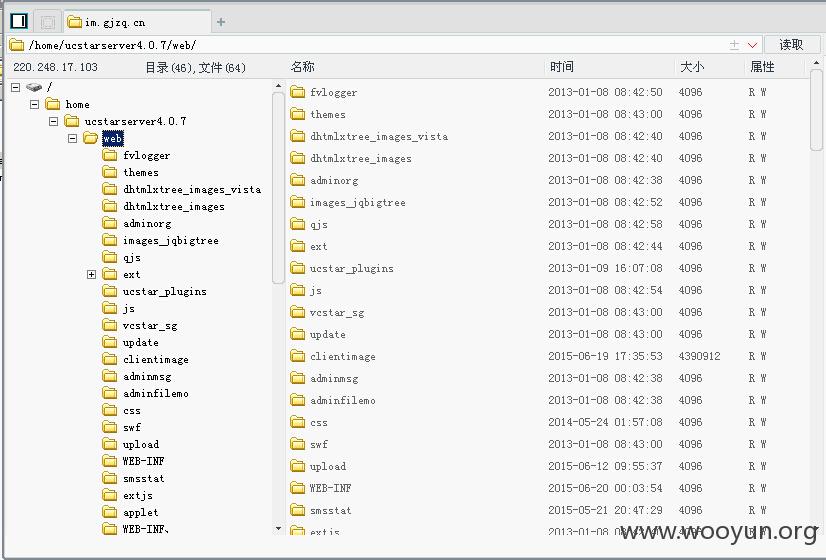Select upload folder icon in tree
Viewport: 826px width, 560px height.
point(110,444)
